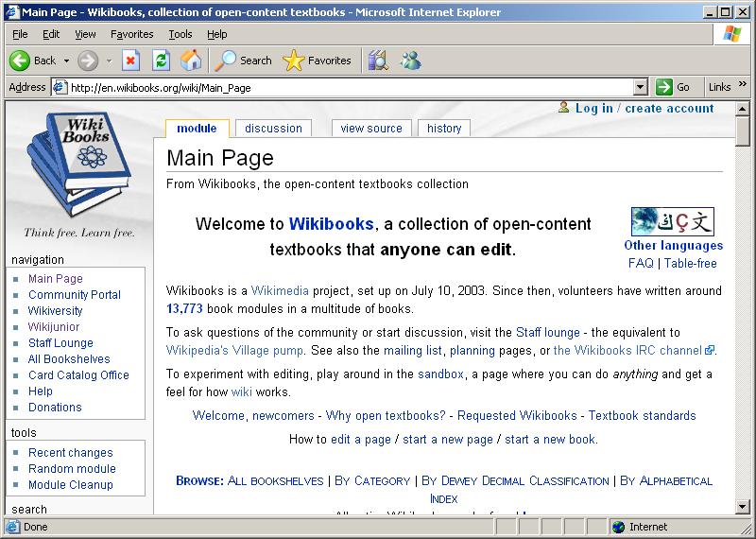
Task: Open Favorites star toolbar button
Action: pyautogui.click(x=317, y=61)
